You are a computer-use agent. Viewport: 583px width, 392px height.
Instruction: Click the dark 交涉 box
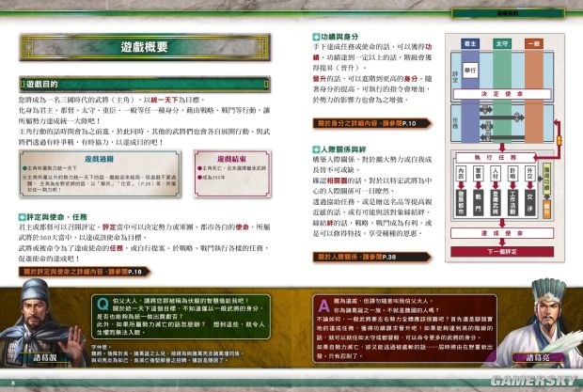coord(529,203)
